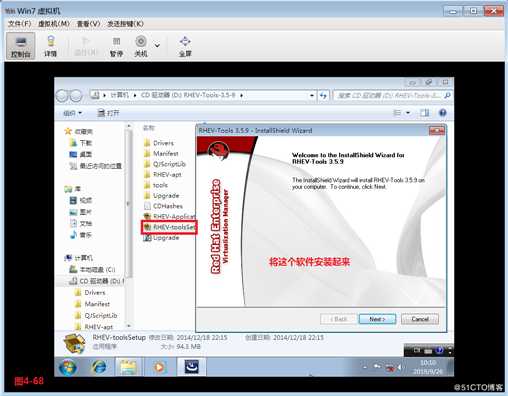Click the 关机 shutdown toolbar icon
The width and height of the screenshot is (508, 396).
(x=141, y=46)
